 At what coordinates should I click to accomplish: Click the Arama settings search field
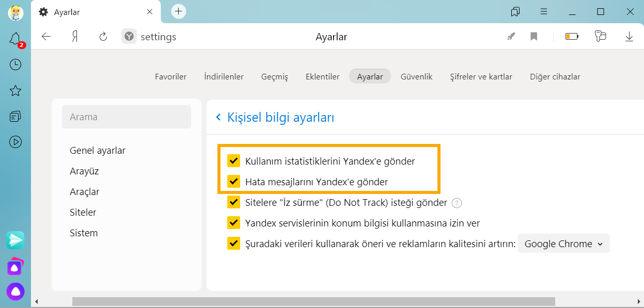point(127,117)
